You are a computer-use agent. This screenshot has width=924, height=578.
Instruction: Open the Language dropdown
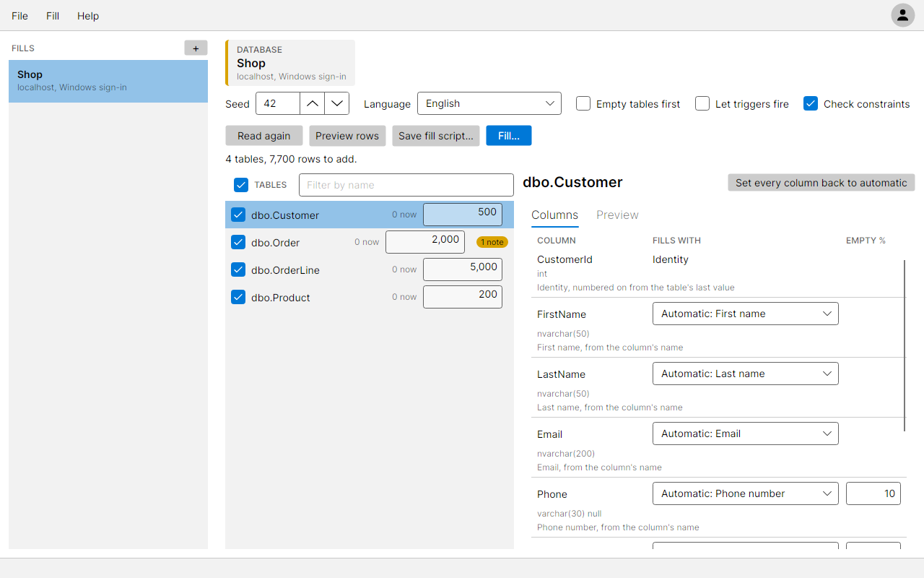coord(489,103)
